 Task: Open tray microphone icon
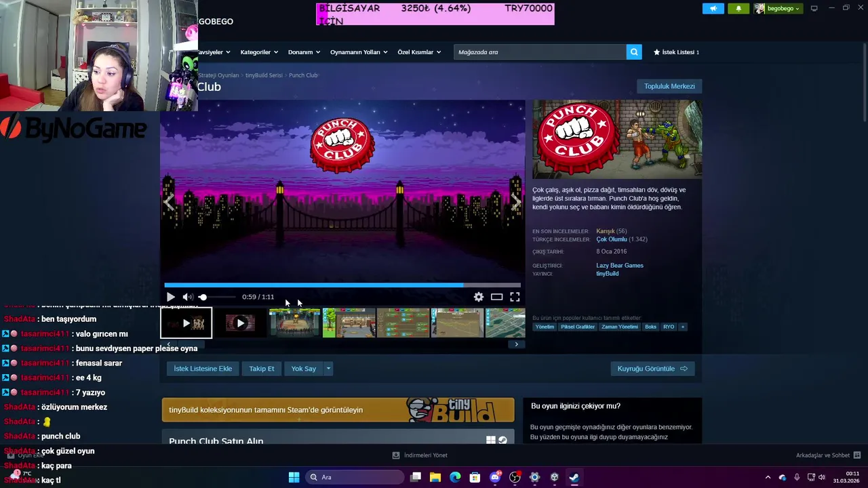797,477
